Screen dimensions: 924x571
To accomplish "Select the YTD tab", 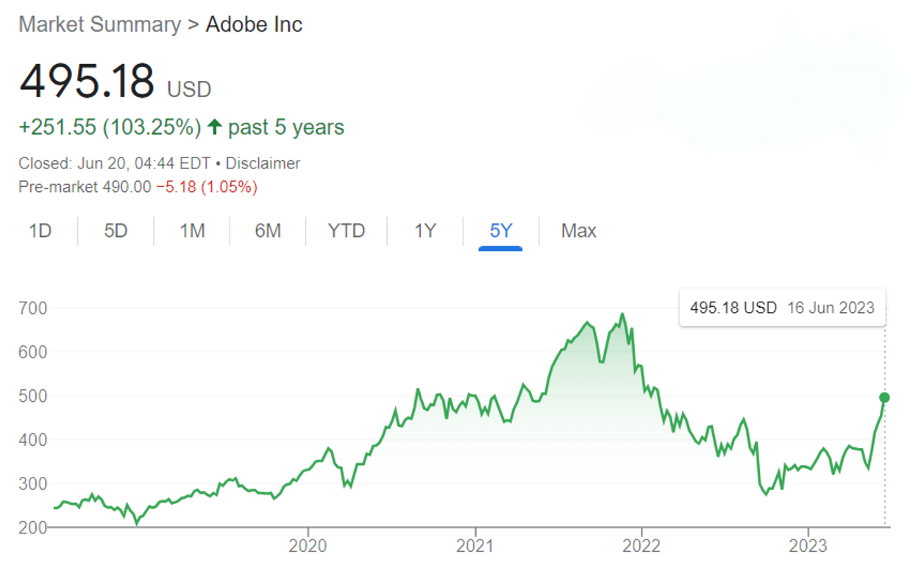I will [x=346, y=231].
